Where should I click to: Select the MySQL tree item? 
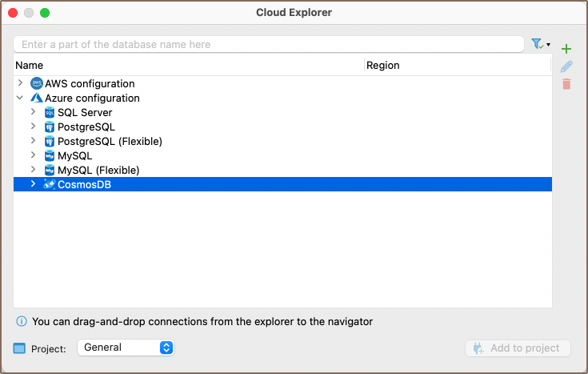pyautogui.click(x=74, y=156)
